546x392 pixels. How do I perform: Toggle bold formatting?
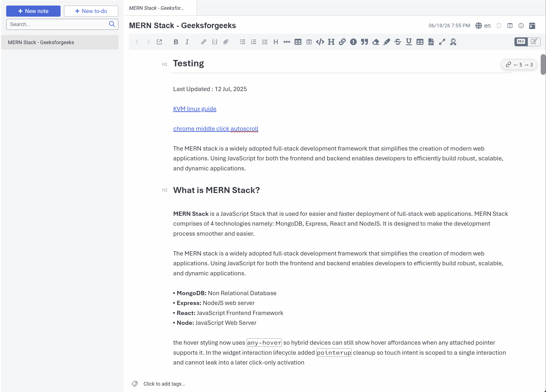click(x=176, y=42)
